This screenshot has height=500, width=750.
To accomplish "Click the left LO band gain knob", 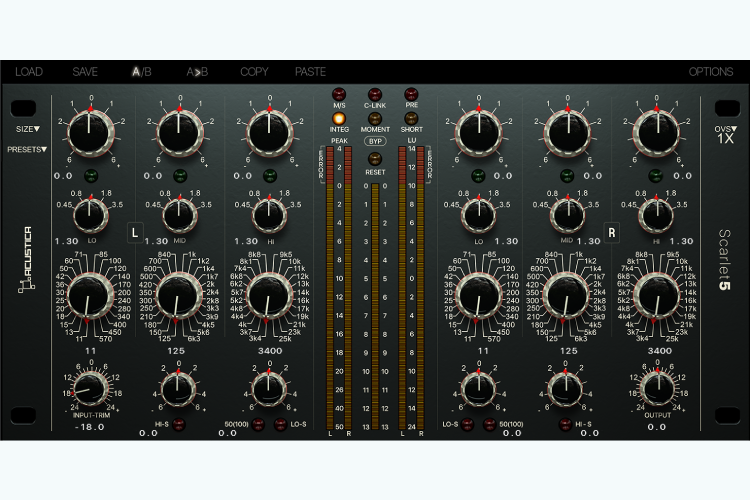I will click(x=91, y=133).
